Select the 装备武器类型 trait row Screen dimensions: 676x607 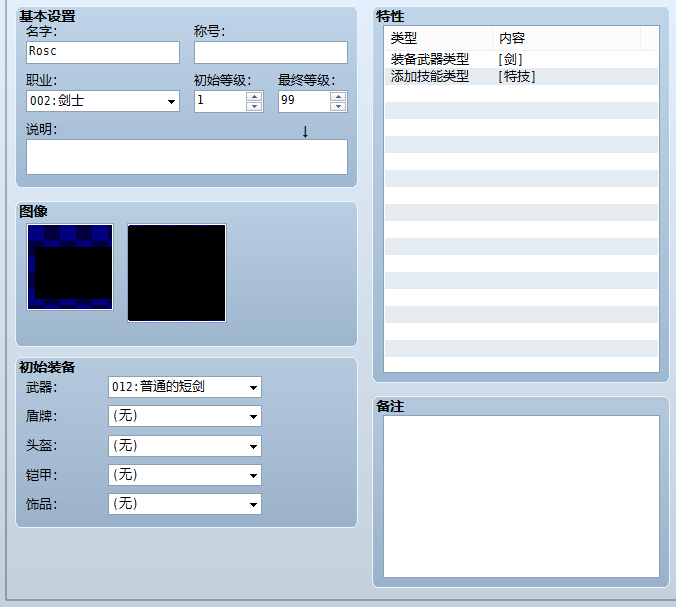(x=521, y=59)
